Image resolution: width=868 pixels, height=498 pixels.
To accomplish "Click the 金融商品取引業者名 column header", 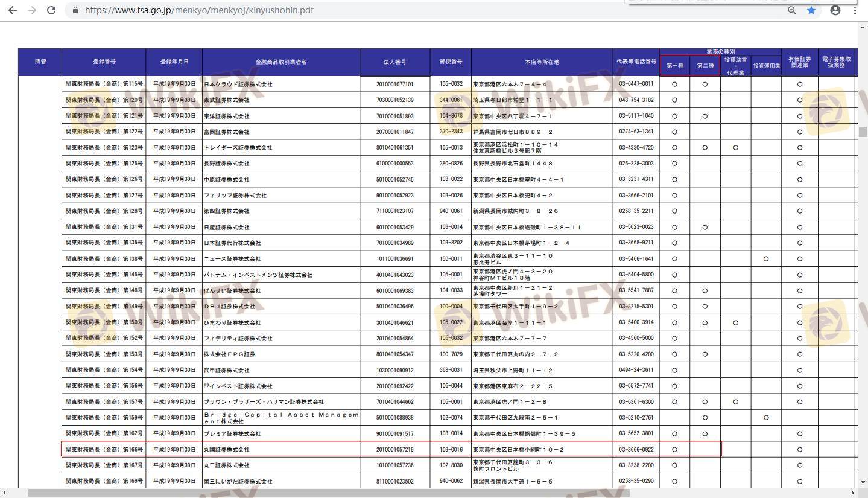I will click(x=281, y=62).
